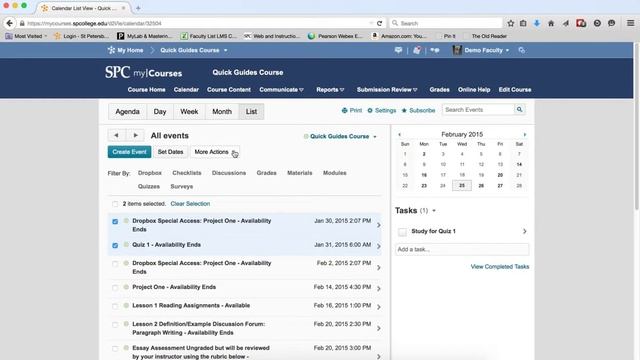Check Lesson 2 Definition/Example Discussion Forum checkbox

(x=115, y=324)
